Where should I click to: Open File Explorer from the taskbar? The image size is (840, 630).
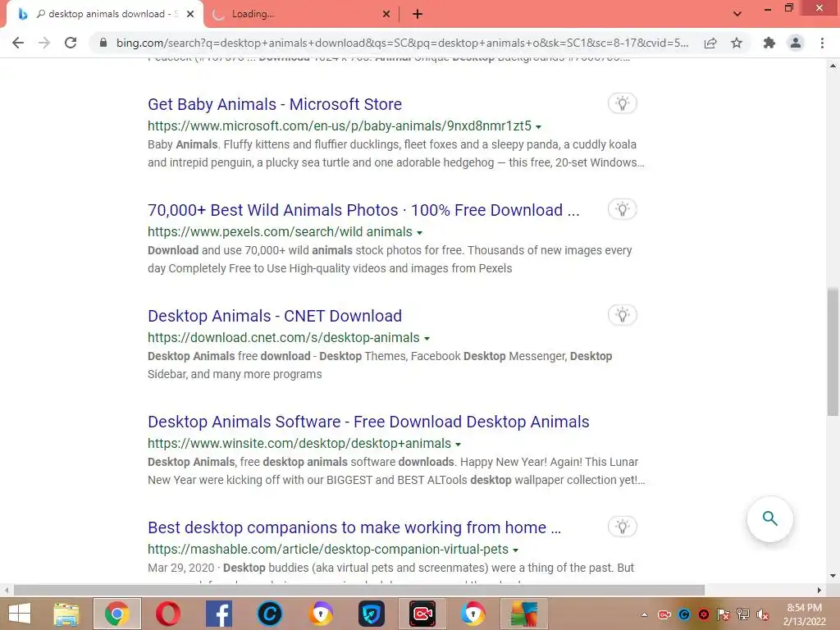click(x=66, y=614)
